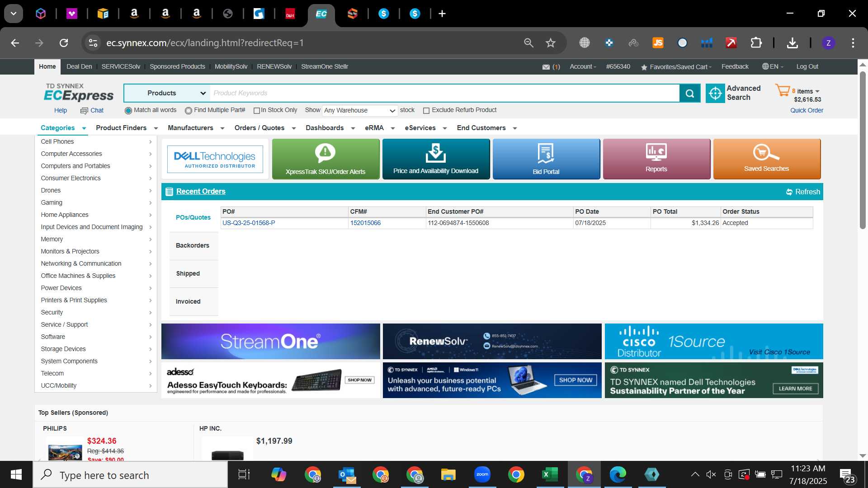The width and height of the screenshot is (868, 488).
Task: Open Excel from the taskbar
Action: pyautogui.click(x=550, y=474)
